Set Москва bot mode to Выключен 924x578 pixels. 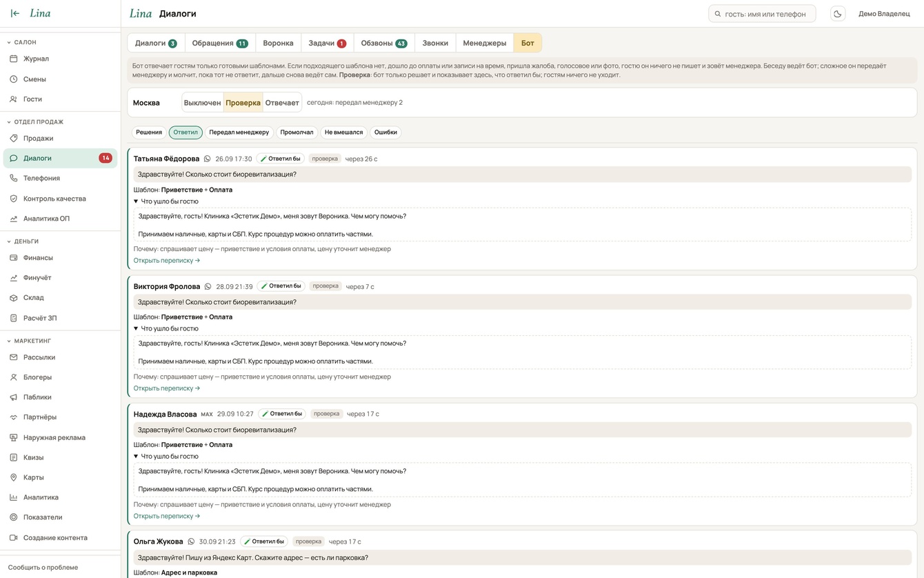(203, 103)
